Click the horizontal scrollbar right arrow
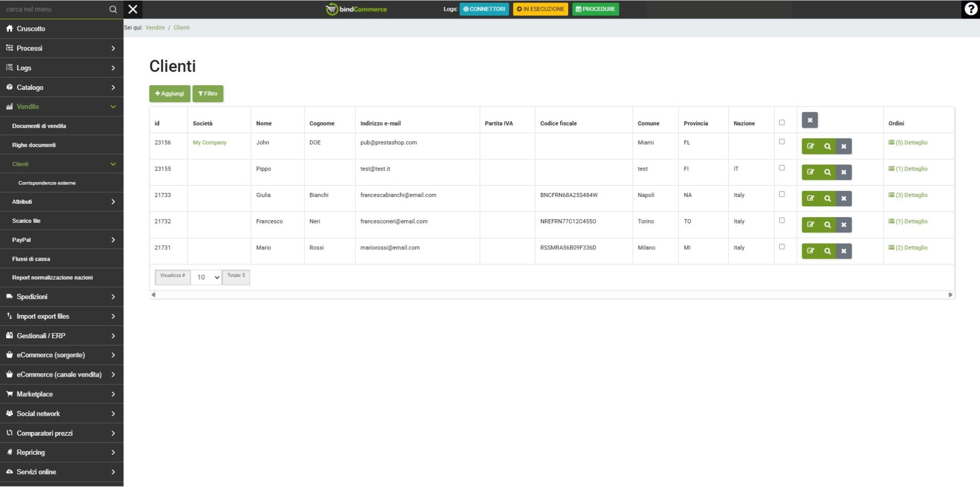The image size is (980, 487). click(x=950, y=295)
